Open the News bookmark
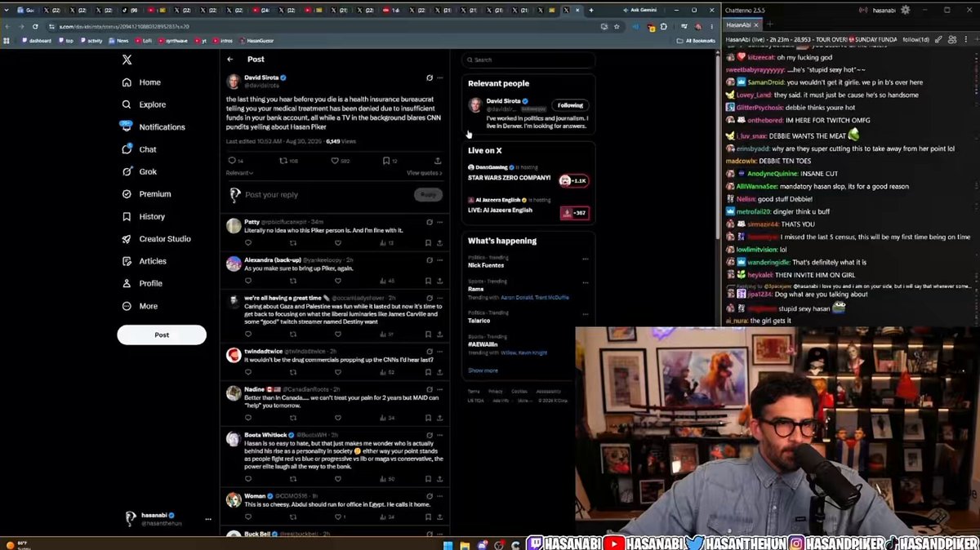The height and width of the screenshot is (550, 980). tap(120, 40)
